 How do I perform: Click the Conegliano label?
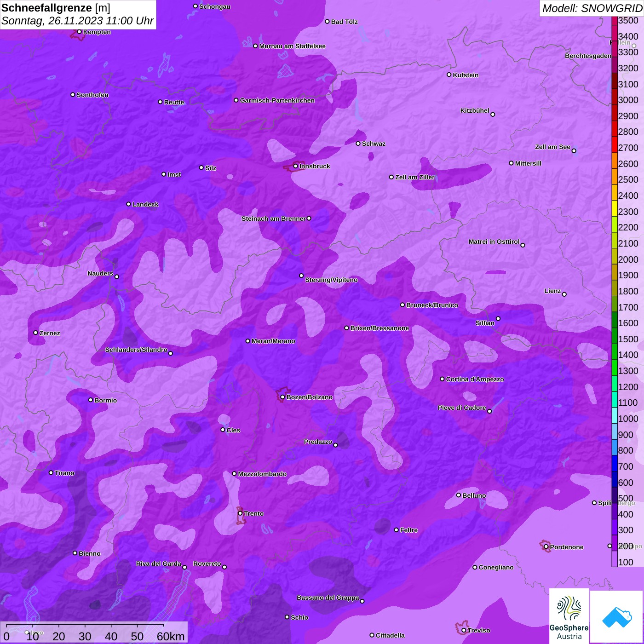point(496,567)
